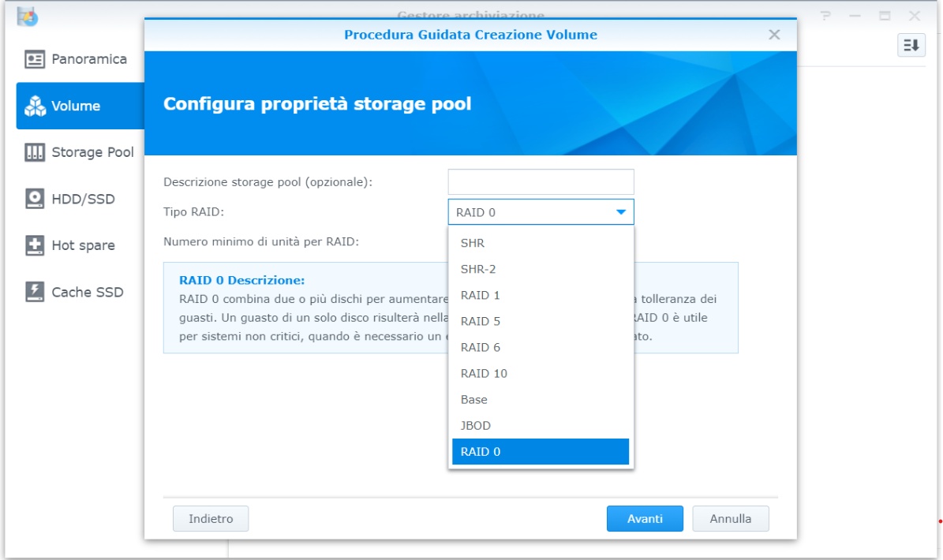This screenshot has height=560, width=943.
Task: Choose RAID 5 in the dropdown
Action: point(480,321)
